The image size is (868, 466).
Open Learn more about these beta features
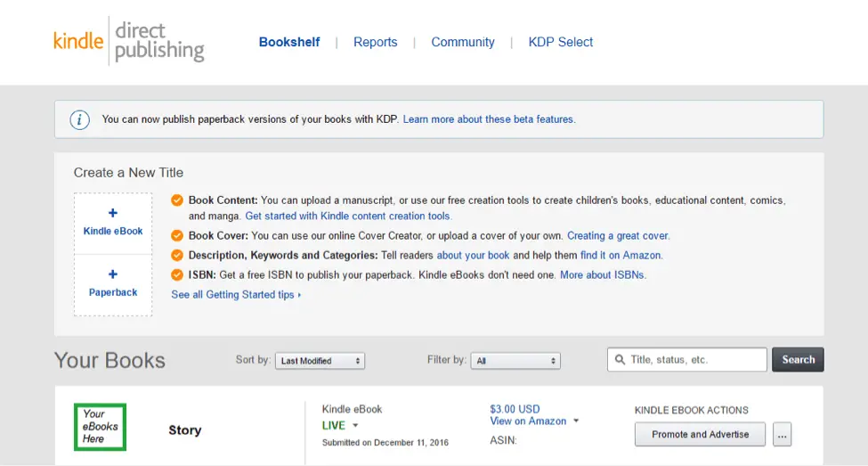pos(490,119)
